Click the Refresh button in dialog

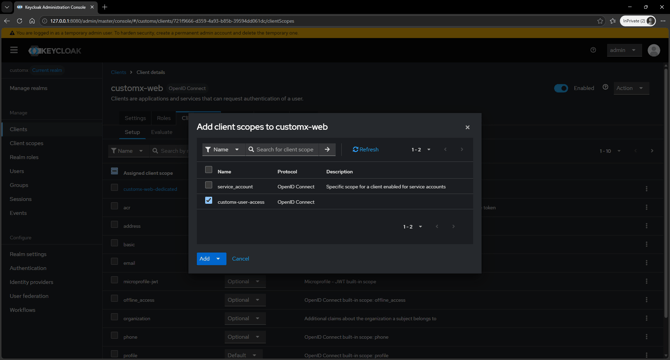(x=366, y=149)
